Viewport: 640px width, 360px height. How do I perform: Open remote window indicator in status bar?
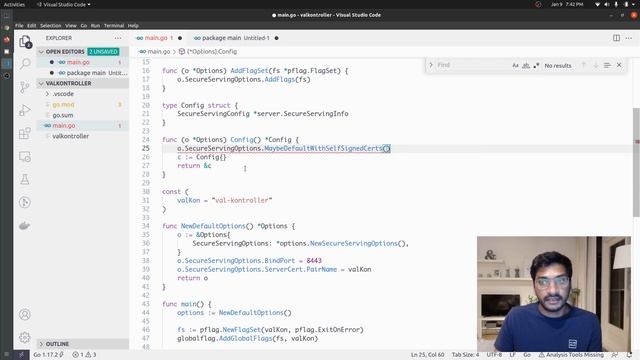point(21,355)
